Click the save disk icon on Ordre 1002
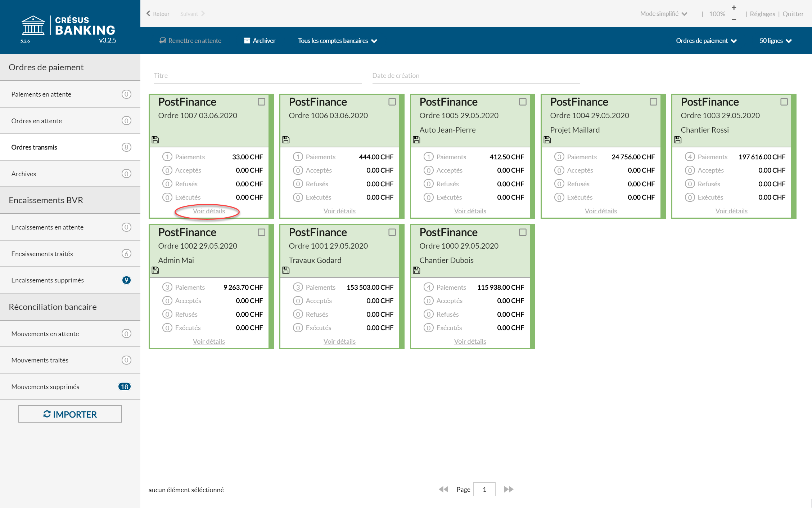 click(155, 270)
